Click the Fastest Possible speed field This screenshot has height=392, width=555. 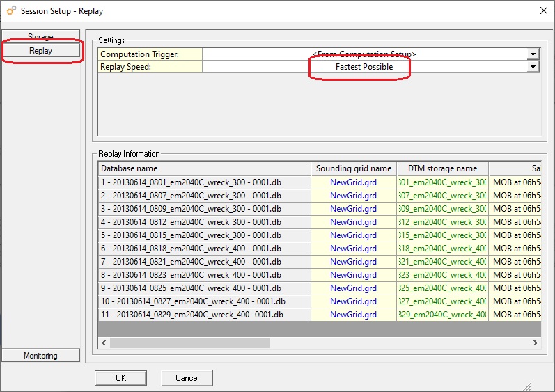[x=364, y=67]
